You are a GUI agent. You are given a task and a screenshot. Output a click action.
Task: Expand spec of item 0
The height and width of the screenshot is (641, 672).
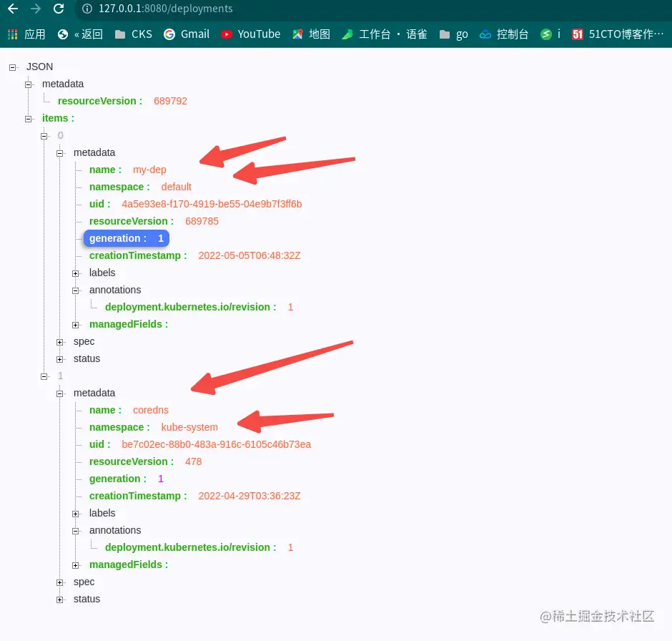(59, 342)
